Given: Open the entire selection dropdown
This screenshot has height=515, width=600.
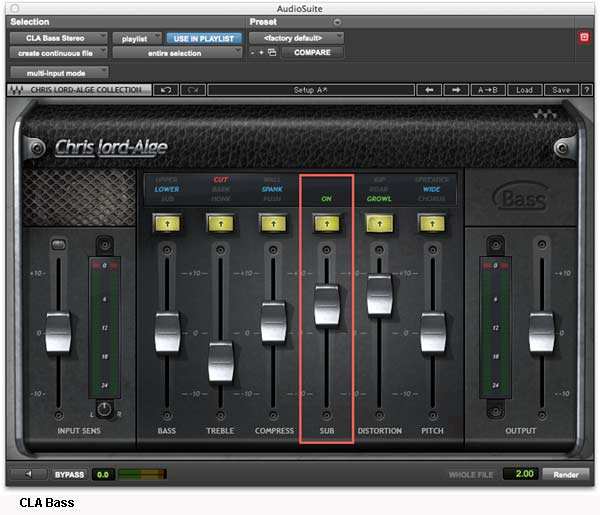Looking at the screenshot, I should pyautogui.click(x=177, y=53).
